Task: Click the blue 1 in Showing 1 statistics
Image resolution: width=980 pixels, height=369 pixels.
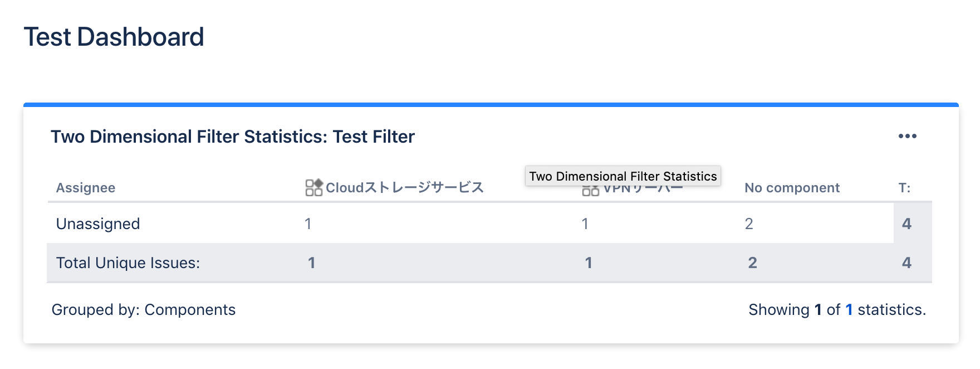Action: point(849,309)
